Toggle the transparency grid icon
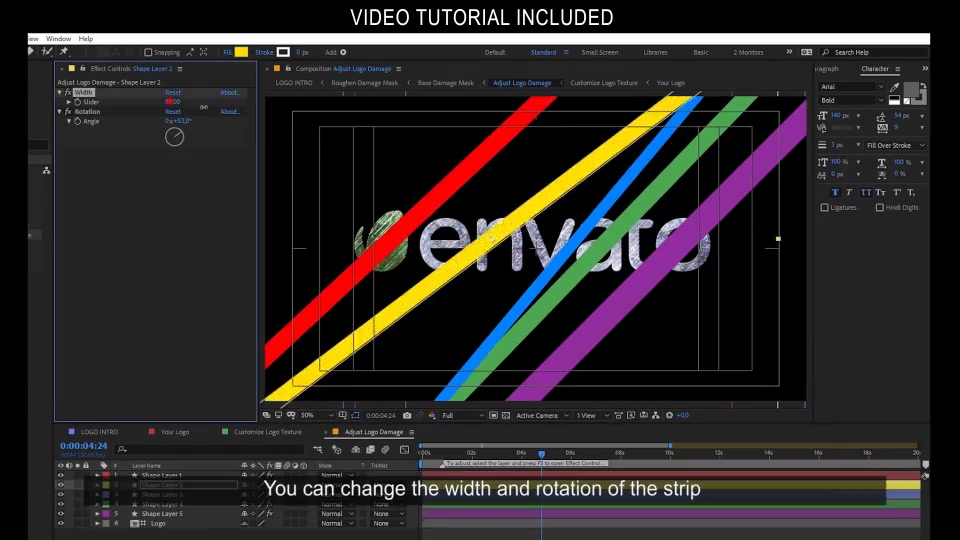Screen dimensions: 960x540 click(506, 415)
